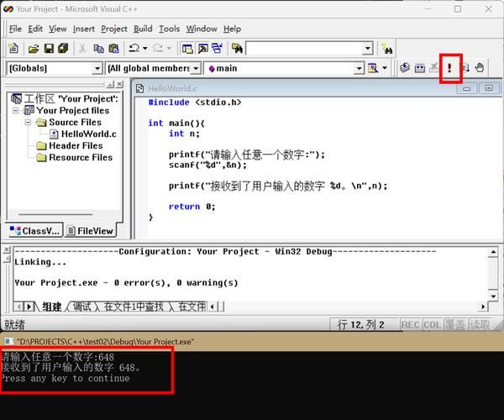This screenshot has width=504, height=420.
Task: Select the 调试 output tab
Action: click(82, 307)
